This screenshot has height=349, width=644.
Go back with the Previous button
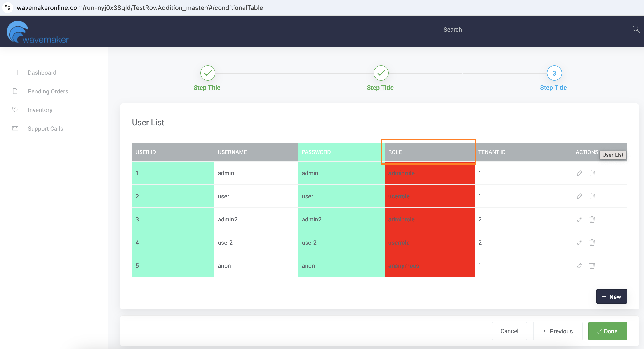click(x=557, y=331)
